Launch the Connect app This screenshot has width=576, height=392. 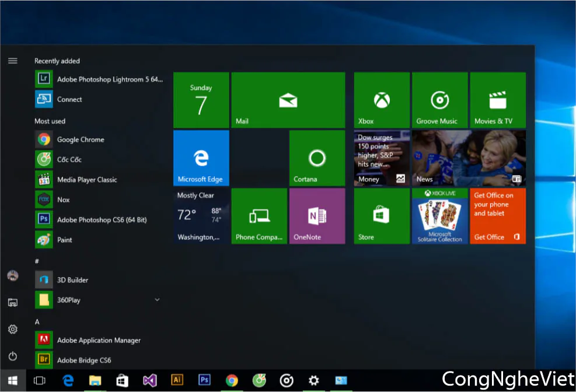pos(99,99)
